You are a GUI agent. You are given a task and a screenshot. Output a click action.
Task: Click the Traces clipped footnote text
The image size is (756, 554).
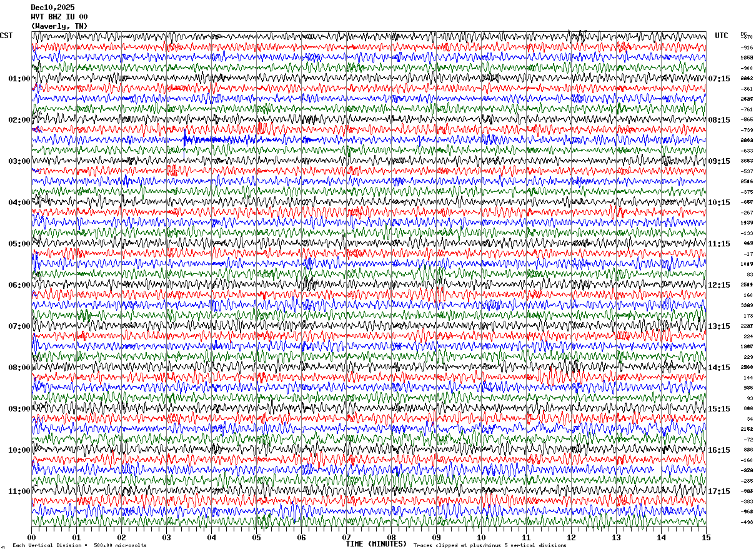[490, 546]
